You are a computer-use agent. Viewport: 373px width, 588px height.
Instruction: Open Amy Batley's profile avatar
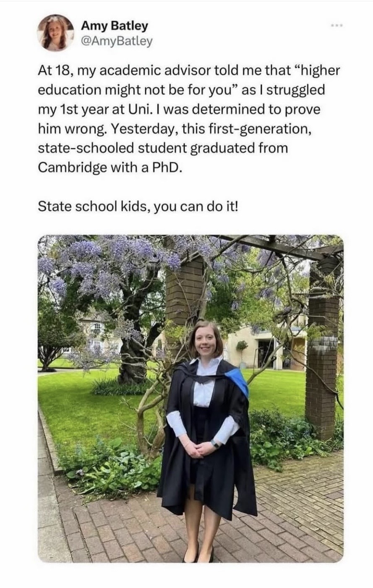click(56, 33)
